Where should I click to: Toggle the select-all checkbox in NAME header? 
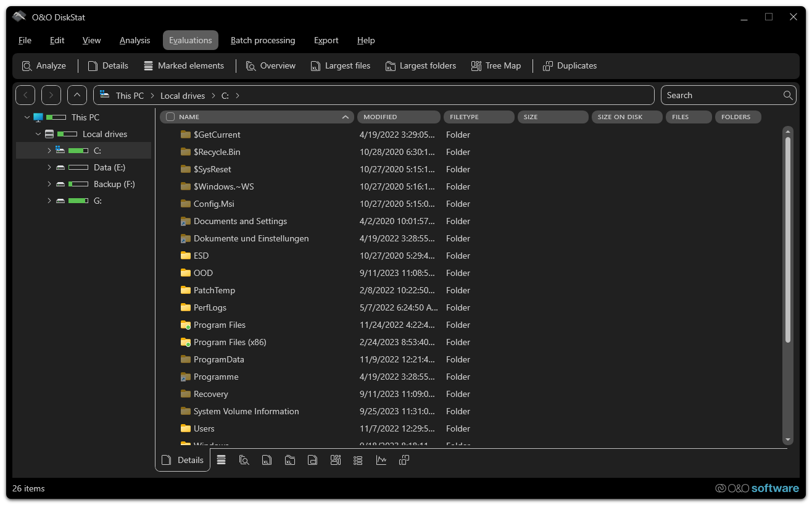pyautogui.click(x=170, y=117)
